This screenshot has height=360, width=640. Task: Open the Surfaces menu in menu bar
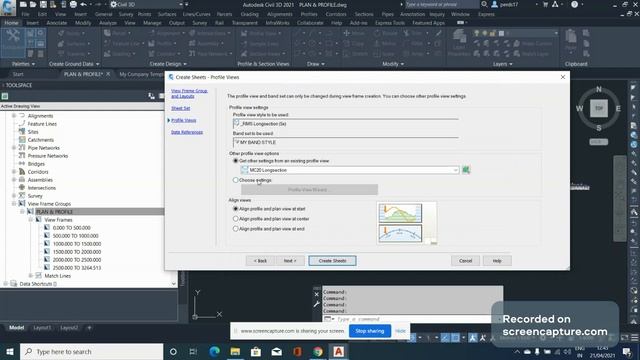click(x=167, y=14)
